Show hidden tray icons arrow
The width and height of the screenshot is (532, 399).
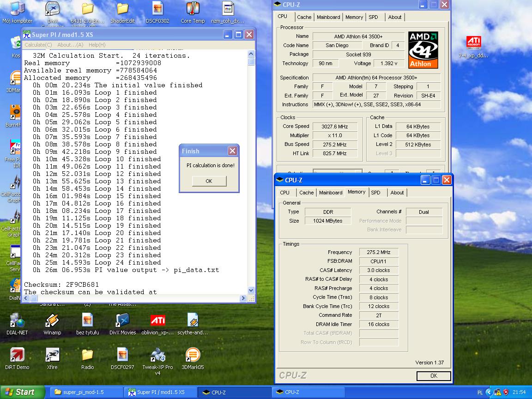489,392
